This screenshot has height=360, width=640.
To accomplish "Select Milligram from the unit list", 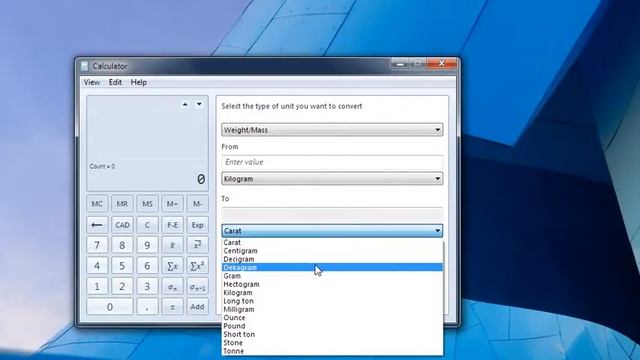I will pyautogui.click(x=332, y=309).
